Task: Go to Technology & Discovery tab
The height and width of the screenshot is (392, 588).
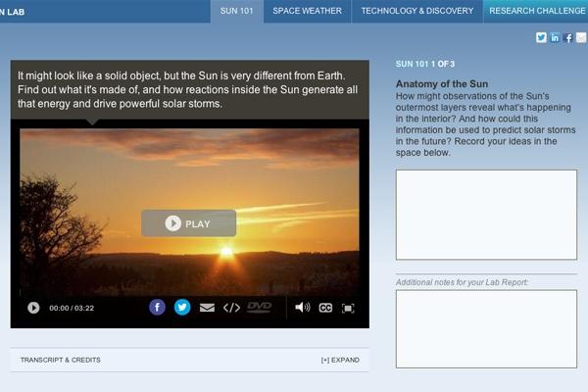Action: (416, 11)
